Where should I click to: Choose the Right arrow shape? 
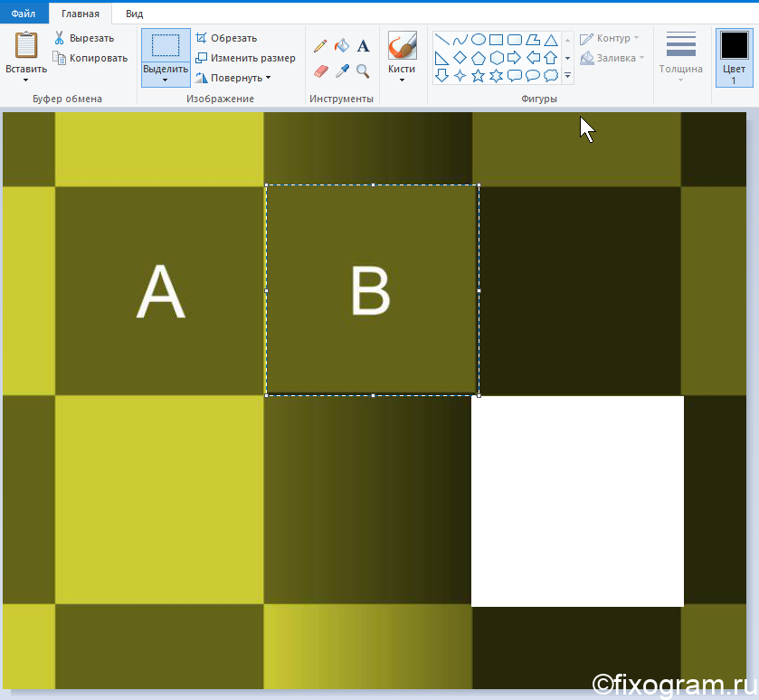click(x=515, y=58)
